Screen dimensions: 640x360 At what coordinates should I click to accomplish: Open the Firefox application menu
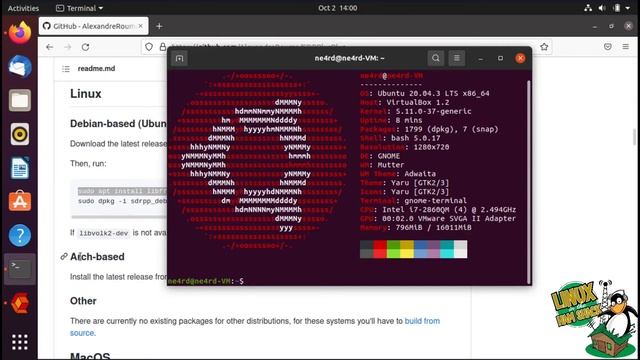(x=625, y=47)
